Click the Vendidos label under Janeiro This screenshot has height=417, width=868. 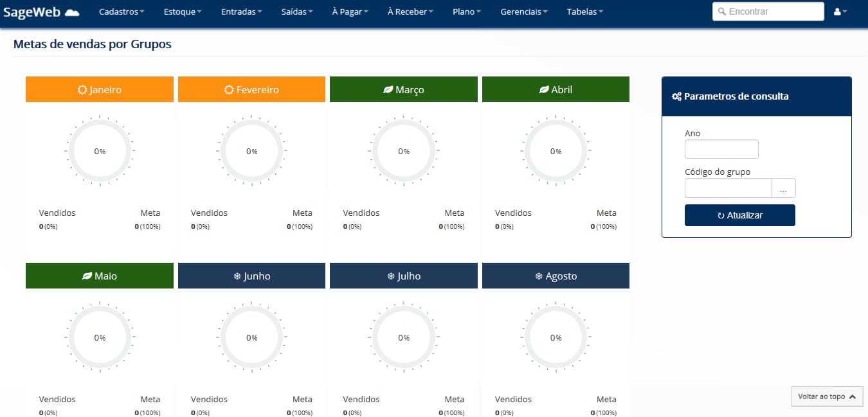[57, 213]
